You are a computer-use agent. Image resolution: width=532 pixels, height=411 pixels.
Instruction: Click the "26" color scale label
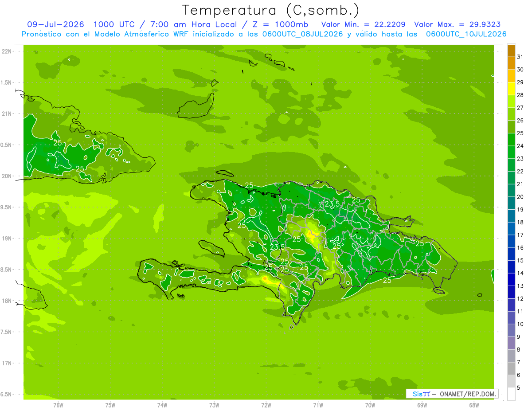[x=520, y=120]
